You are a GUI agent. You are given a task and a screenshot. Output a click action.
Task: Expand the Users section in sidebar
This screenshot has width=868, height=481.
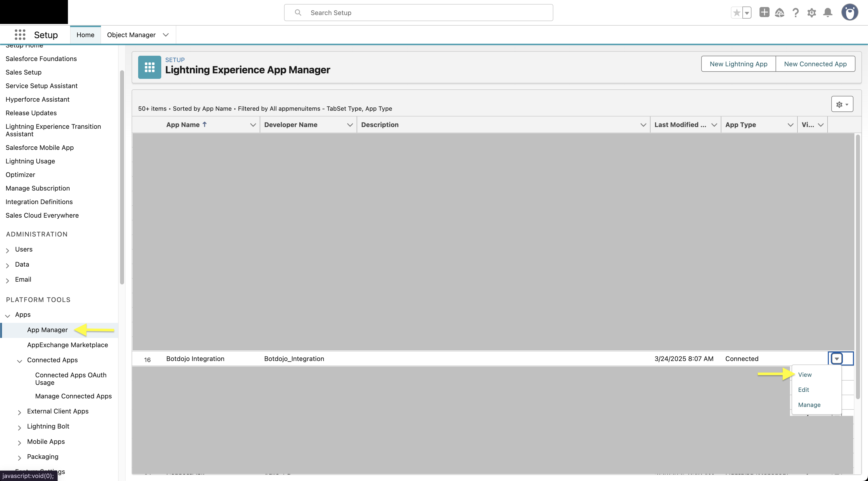(x=8, y=250)
